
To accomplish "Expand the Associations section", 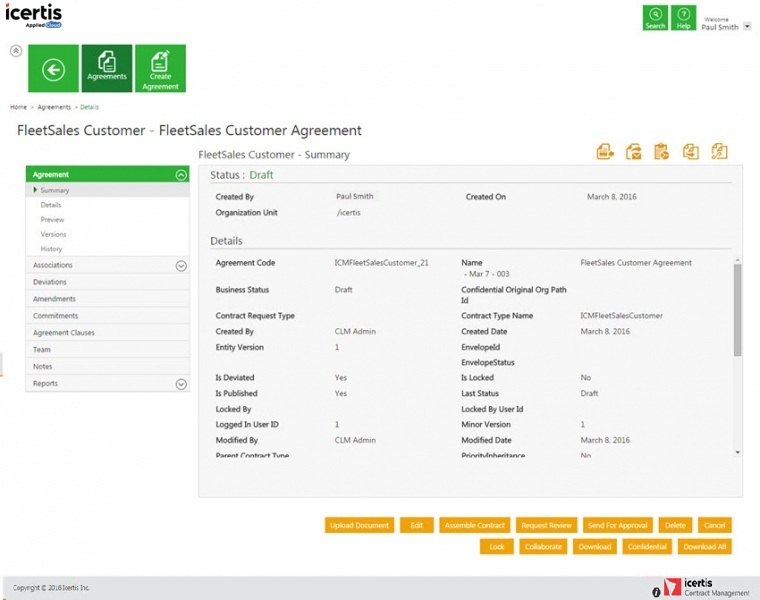I will point(181,266).
